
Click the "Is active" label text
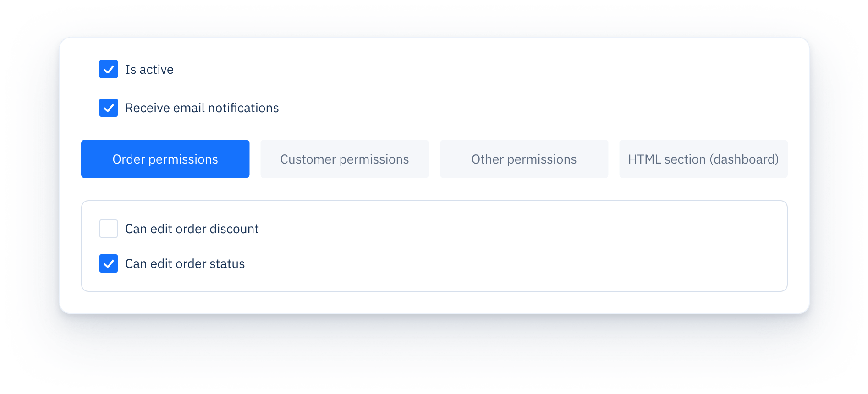click(x=149, y=70)
